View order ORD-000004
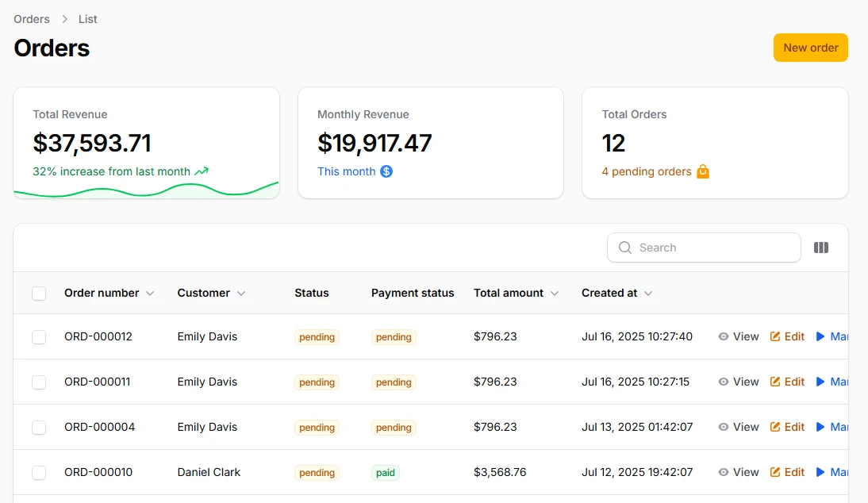The height and width of the screenshot is (503, 868). point(739,427)
